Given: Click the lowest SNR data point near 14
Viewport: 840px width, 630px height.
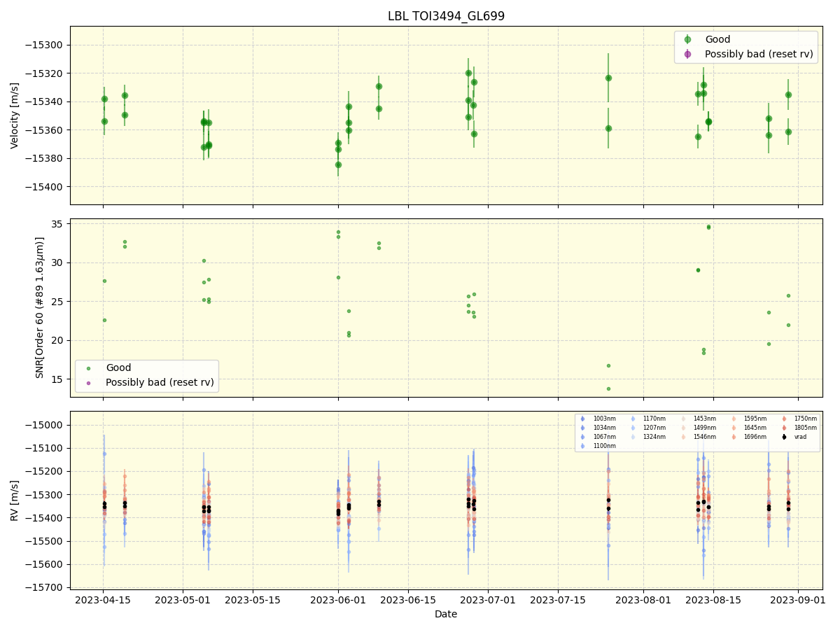Looking at the screenshot, I should pos(608,388).
